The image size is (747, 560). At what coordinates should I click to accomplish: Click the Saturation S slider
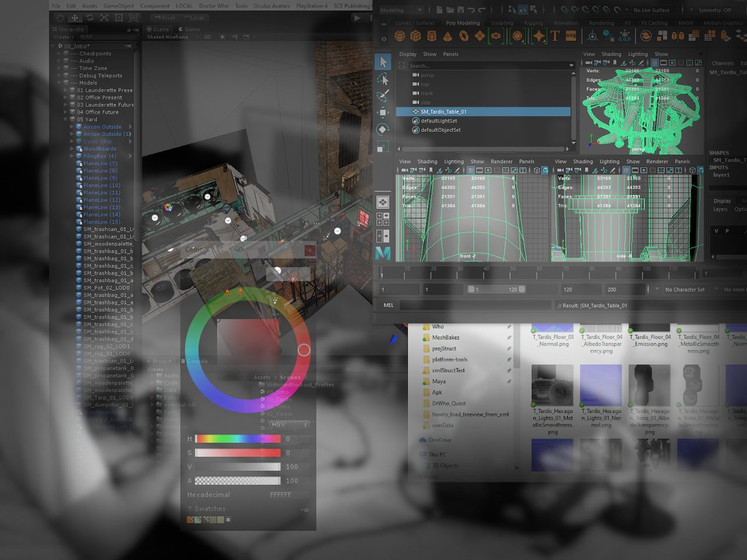click(x=238, y=452)
